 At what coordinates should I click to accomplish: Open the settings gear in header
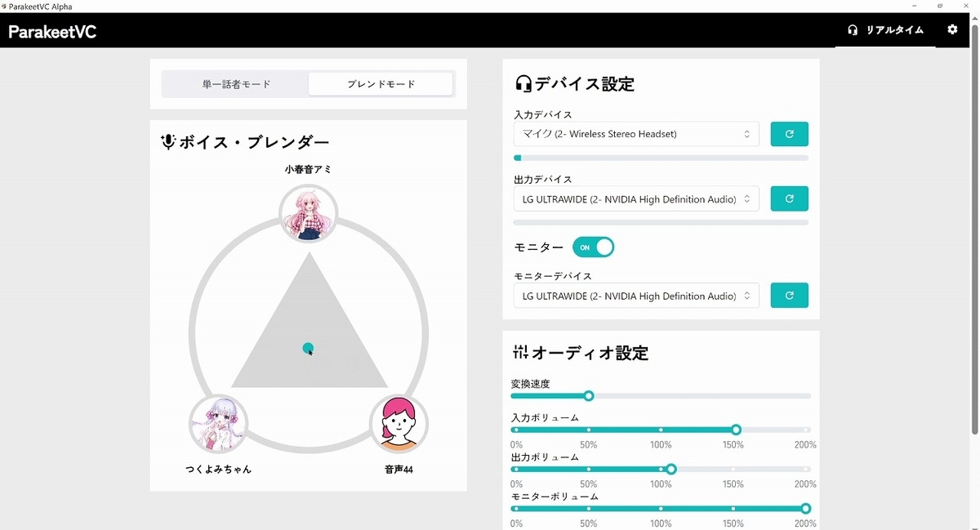[x=952, y=29]
